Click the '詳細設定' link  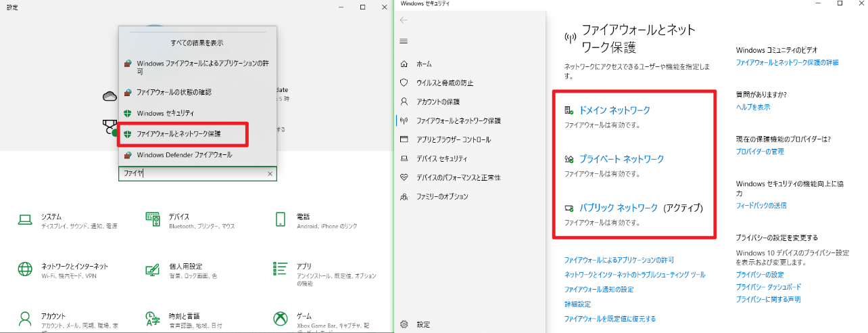click(577, 305)
